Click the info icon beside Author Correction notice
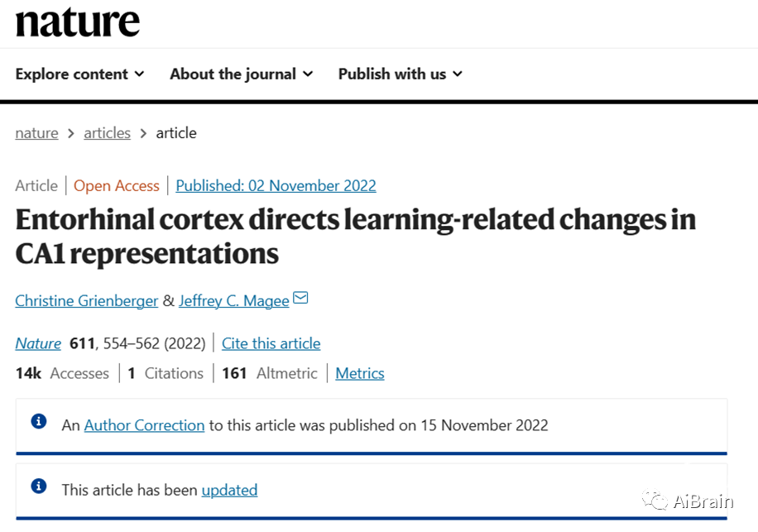 39,421
